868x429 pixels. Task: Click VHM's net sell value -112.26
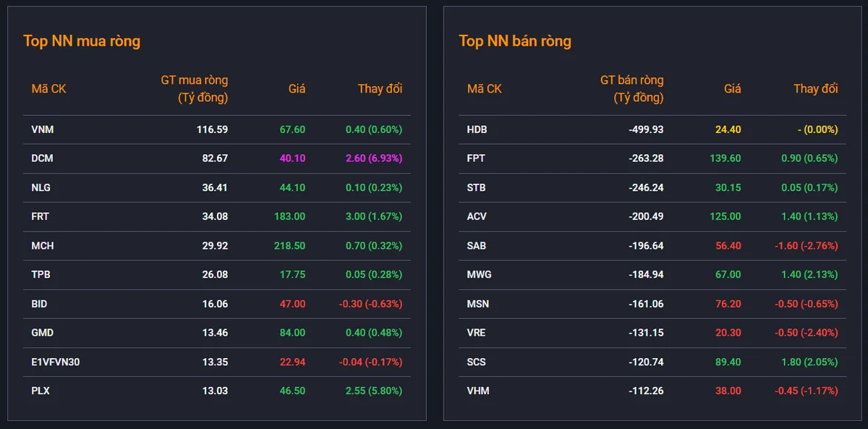coord(646,391)
